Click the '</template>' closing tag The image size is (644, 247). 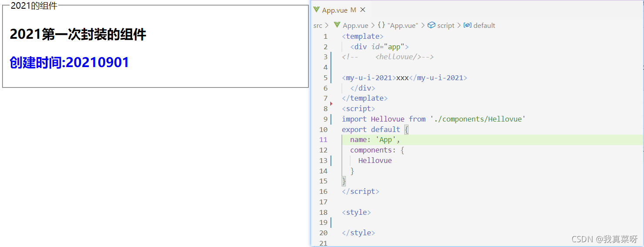click(x=365, y=98)
